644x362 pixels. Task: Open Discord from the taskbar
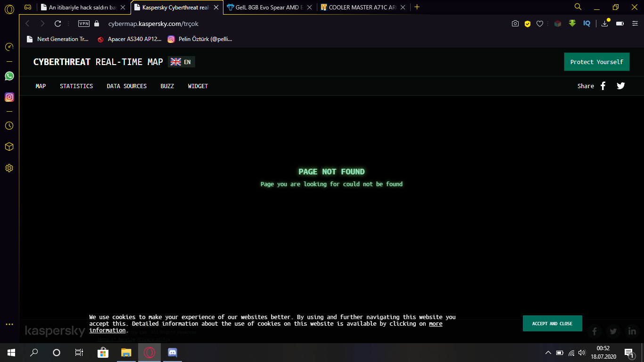pyautogui.click(x=172, y=353)
